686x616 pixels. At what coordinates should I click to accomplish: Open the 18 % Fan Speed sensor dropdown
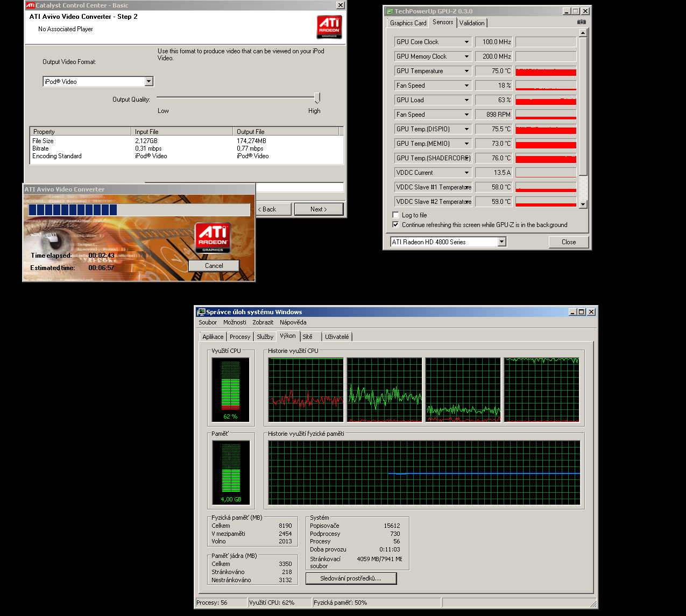[x=466, y=86]
